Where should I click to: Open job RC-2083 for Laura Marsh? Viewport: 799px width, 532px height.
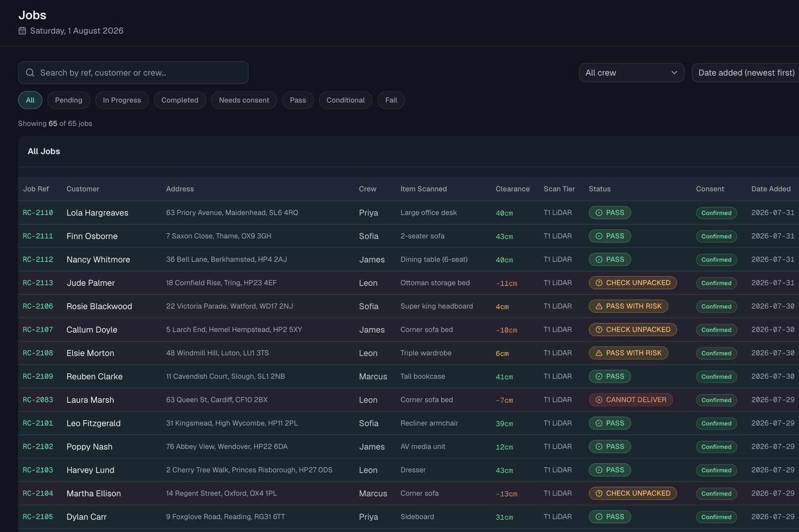[x=38, y=400]
